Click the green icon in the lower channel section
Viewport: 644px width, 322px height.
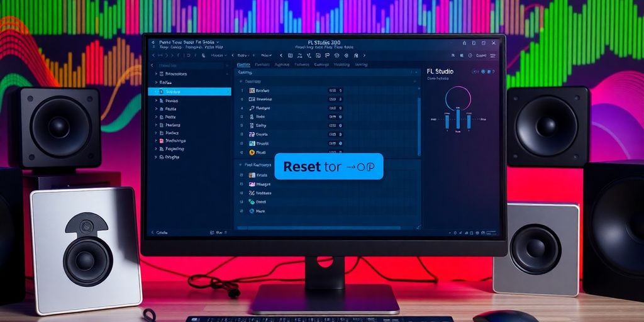point(252,203)
